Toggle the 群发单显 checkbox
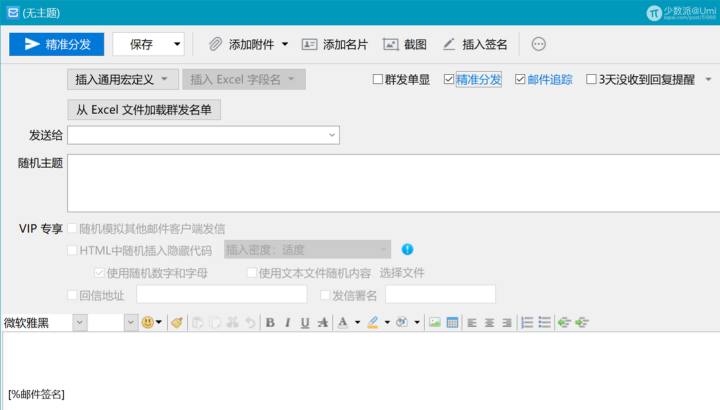The height and width of the screenshot is (410, 720). (x=378, y=79)
